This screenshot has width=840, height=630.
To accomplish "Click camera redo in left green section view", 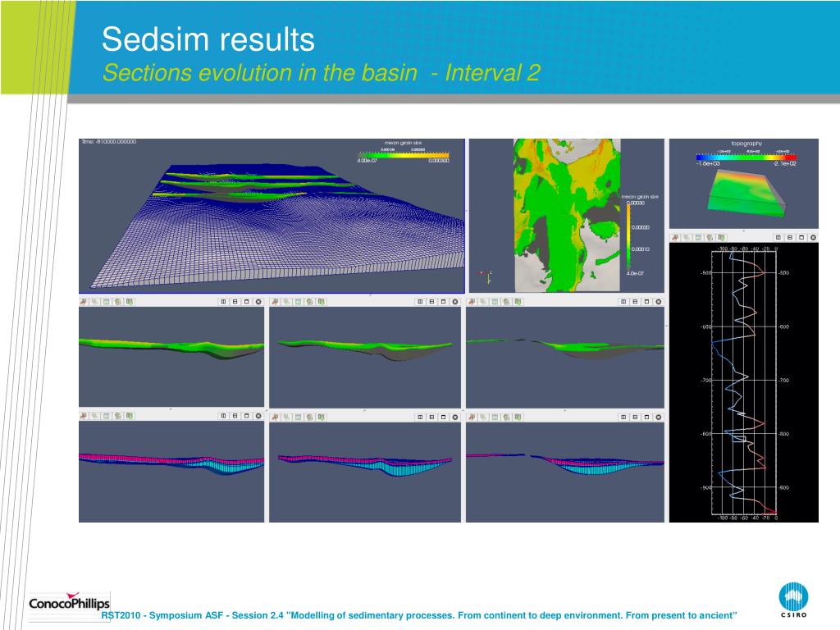I will coord(95,302).
